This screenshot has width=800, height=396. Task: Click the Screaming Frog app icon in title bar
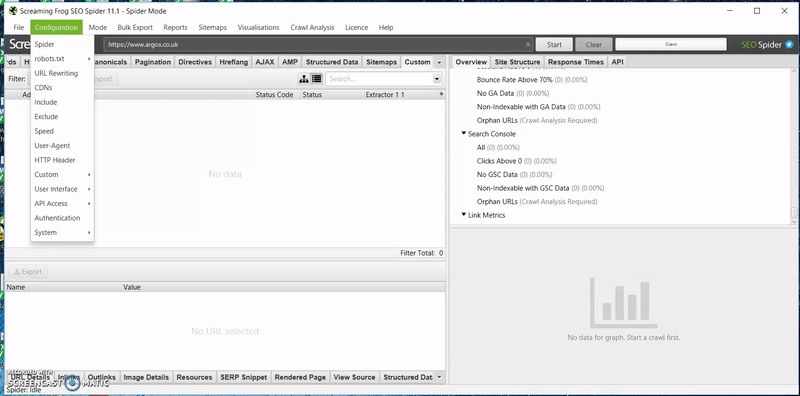tap(13, 11)
